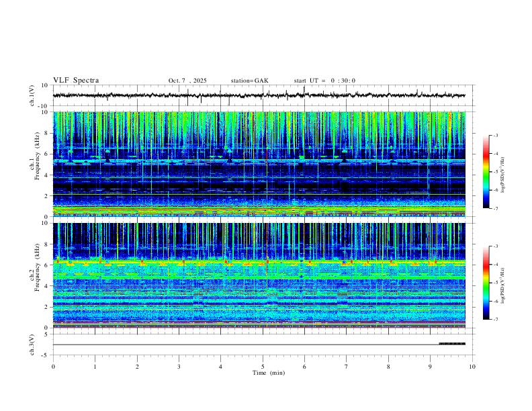
Task: Click the '6' kHz tick on ch.2 spectrogram
Action: point(46,265)
